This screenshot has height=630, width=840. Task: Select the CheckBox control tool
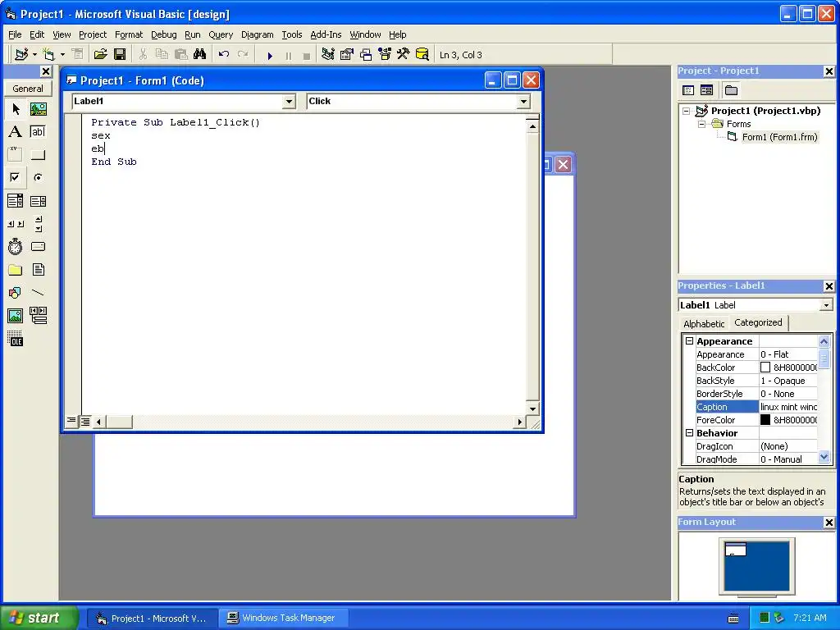[16, 177]
